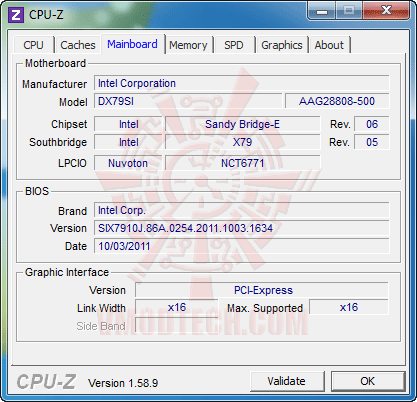Open the About tab
Viewport: 417px width, 402px height.
(x=329, y=45)
